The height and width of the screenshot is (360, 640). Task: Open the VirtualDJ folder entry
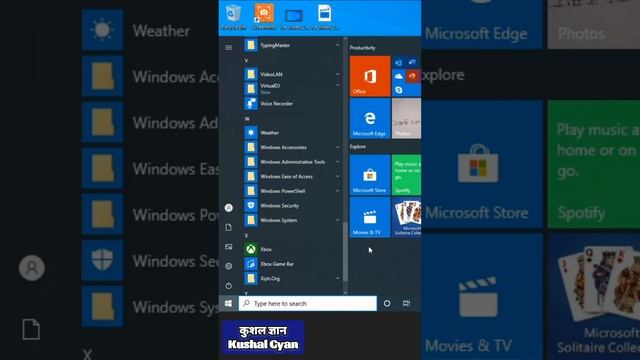(292, 89)
